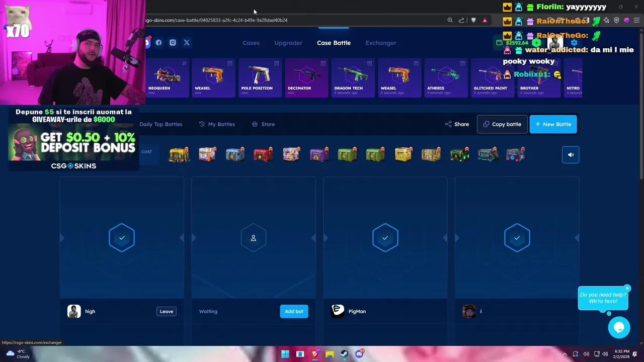Click the DRAGON TECH drop card
Screen dimensions: 644x362
(353, 77)
